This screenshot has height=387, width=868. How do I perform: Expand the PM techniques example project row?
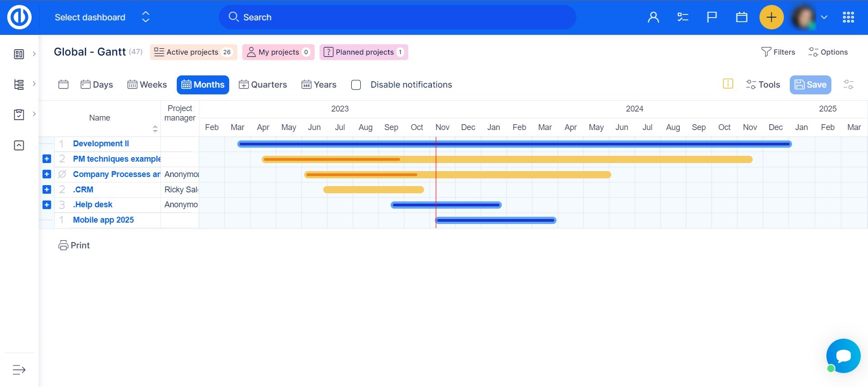[x=47, y=159]
